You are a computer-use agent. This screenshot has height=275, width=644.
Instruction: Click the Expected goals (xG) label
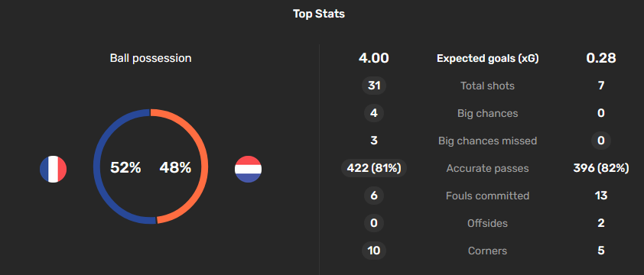pos(487,59)
